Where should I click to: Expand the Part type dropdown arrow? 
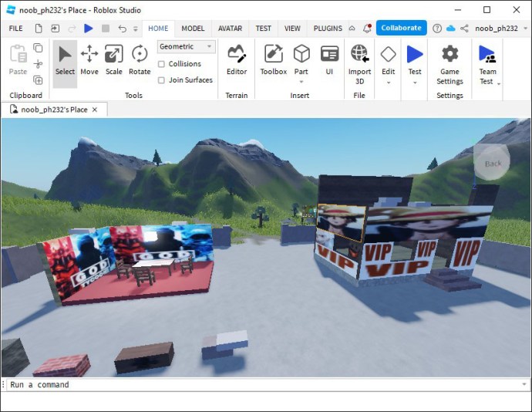tap(301, 82)
